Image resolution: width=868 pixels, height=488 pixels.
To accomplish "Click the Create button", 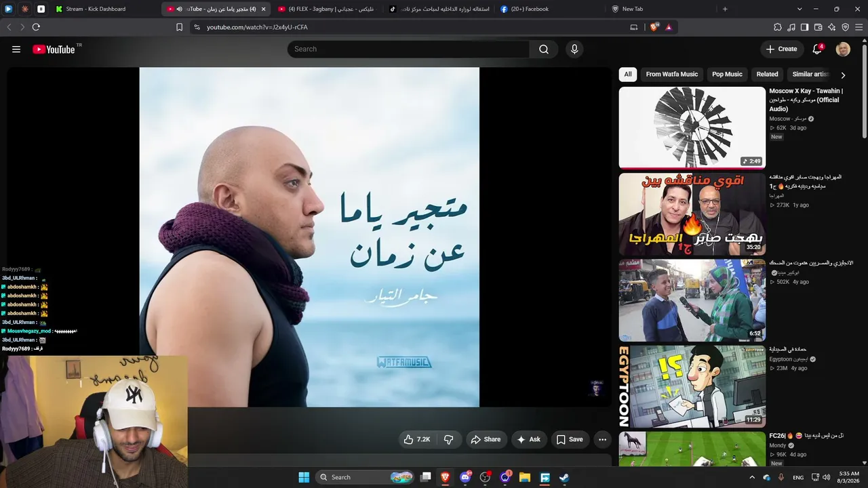I will pos(782,49).
